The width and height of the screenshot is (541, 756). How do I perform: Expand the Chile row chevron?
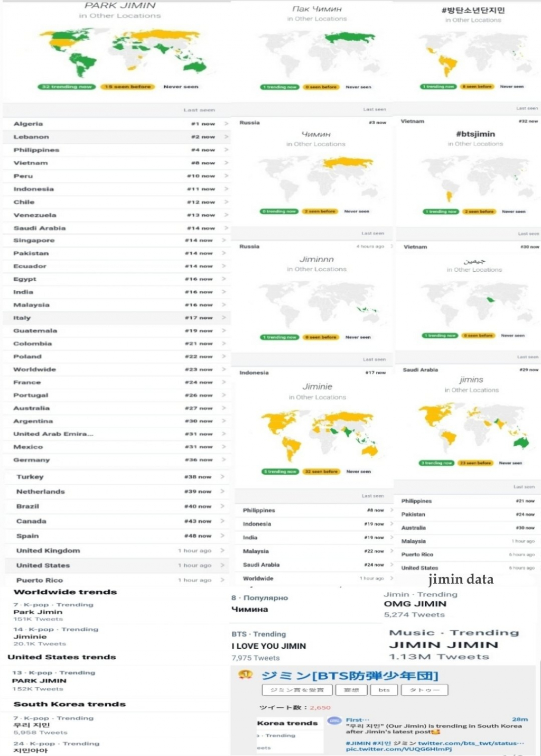pyautogui.click(x=227, y=202)
